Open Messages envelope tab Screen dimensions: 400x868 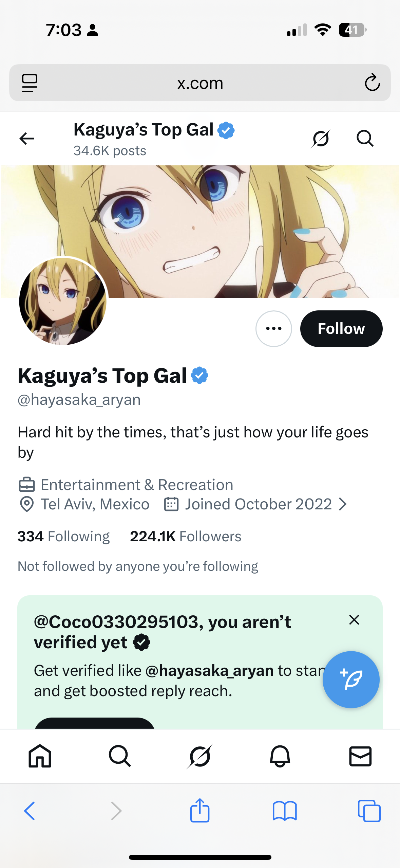(360, 756)
